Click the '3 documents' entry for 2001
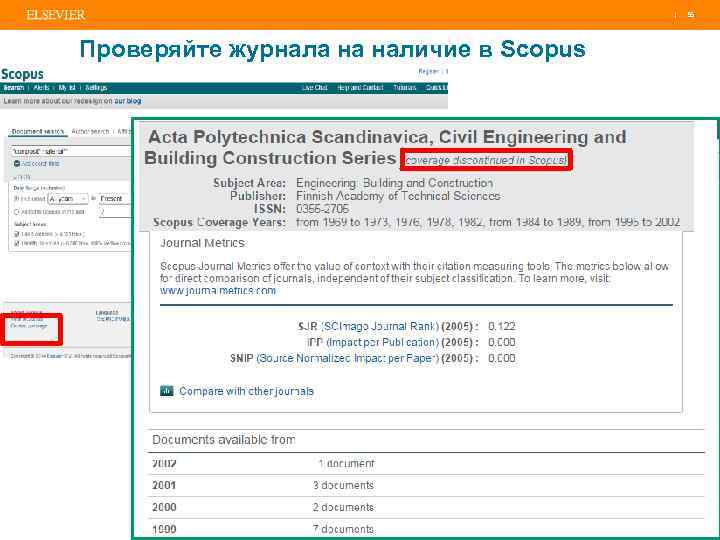 click(x=343, y=485)
